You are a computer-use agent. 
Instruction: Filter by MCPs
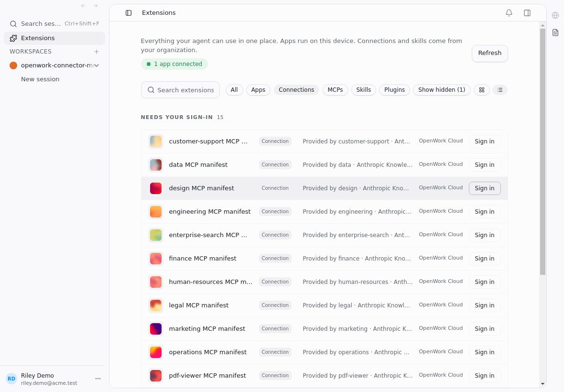pos(335,90)
